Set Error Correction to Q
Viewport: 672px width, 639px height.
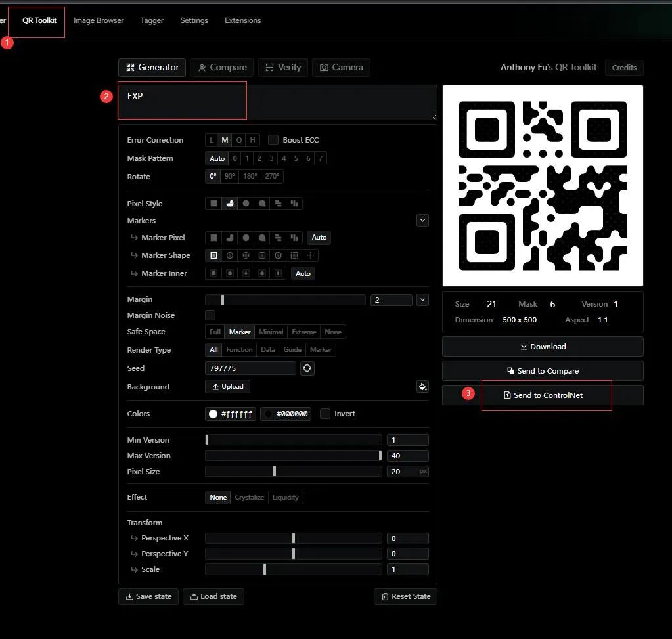[238, 140]
